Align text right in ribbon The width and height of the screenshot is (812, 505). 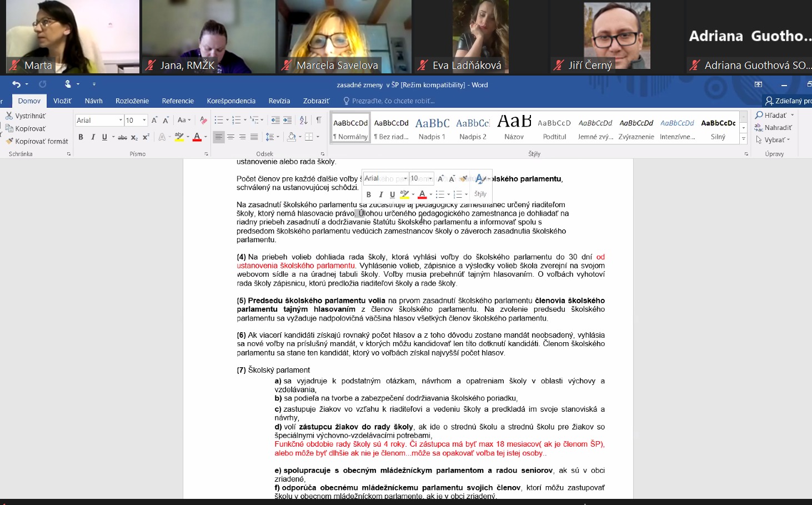pyautogui.click(x=242, y=137)
